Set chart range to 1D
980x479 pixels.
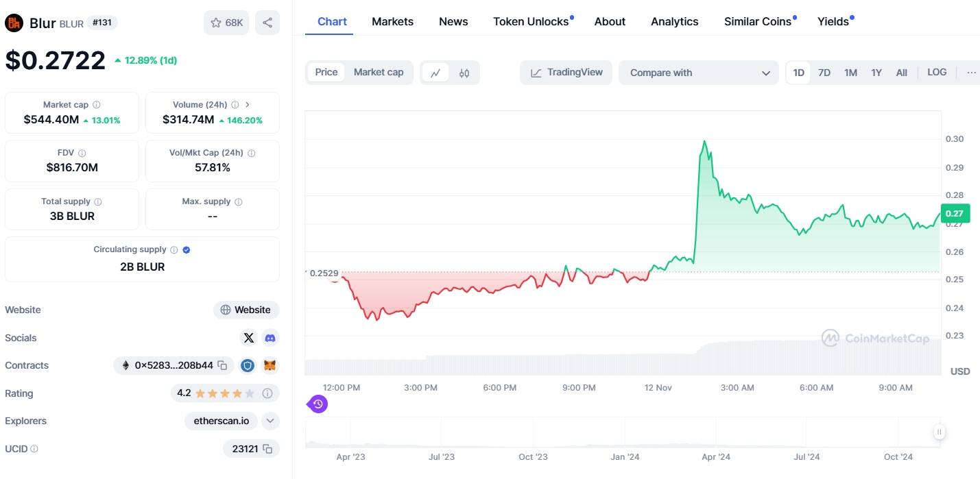coord(799,73)
